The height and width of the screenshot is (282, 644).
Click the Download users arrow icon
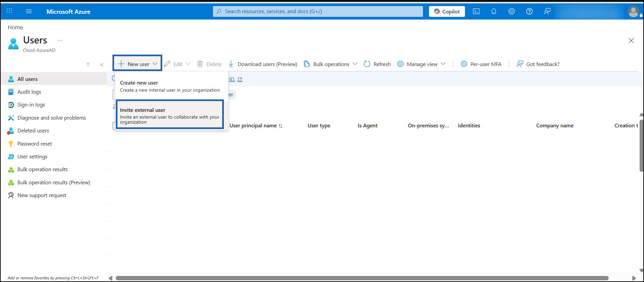coord(231,64)
